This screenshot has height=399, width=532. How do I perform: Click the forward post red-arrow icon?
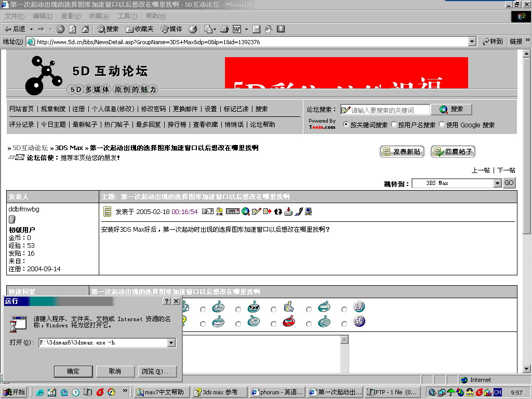(268, 211)
